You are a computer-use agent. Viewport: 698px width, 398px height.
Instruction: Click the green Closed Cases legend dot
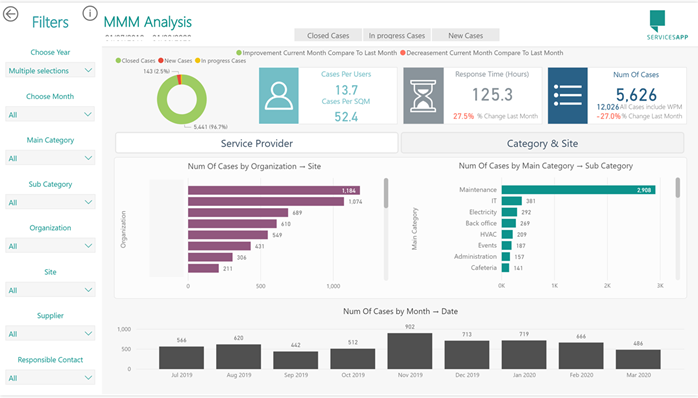coord(118,61)
